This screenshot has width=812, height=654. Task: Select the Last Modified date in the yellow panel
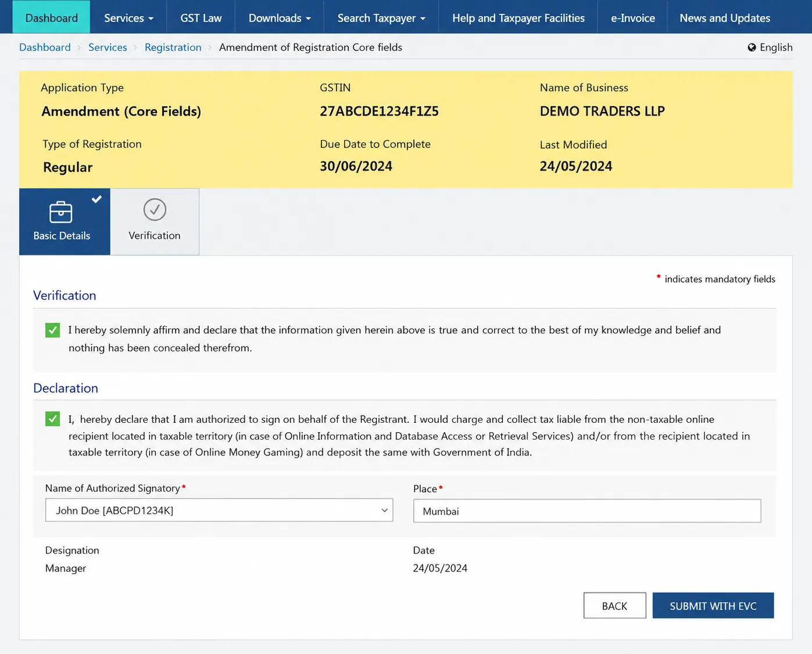(x=575, y=166)
